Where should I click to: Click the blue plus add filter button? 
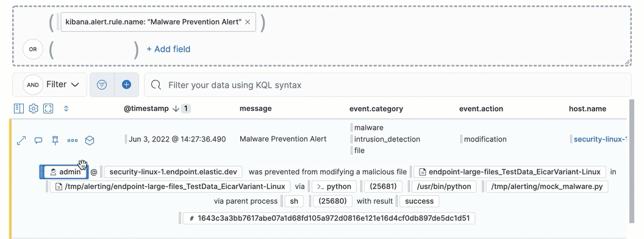click(126, 85)
